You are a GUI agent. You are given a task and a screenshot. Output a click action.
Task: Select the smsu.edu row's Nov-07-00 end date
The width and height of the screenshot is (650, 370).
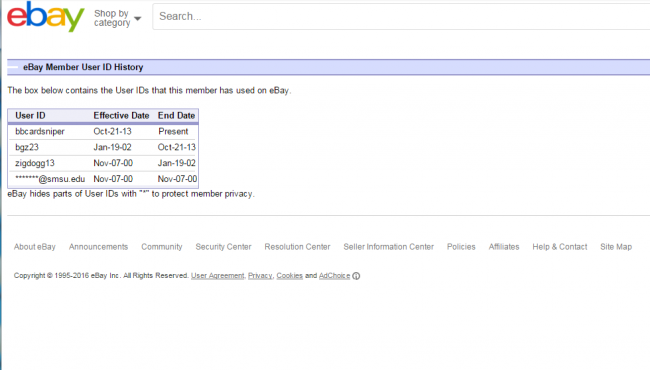pos(177,179)
